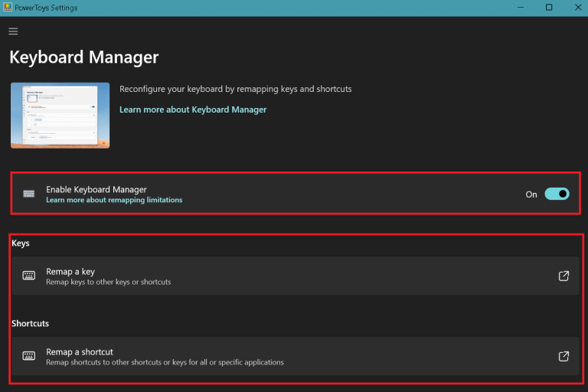Maximize the PowerToys Settings window
The width and height of the screenshot is (588, 392).
click(549, 7)
